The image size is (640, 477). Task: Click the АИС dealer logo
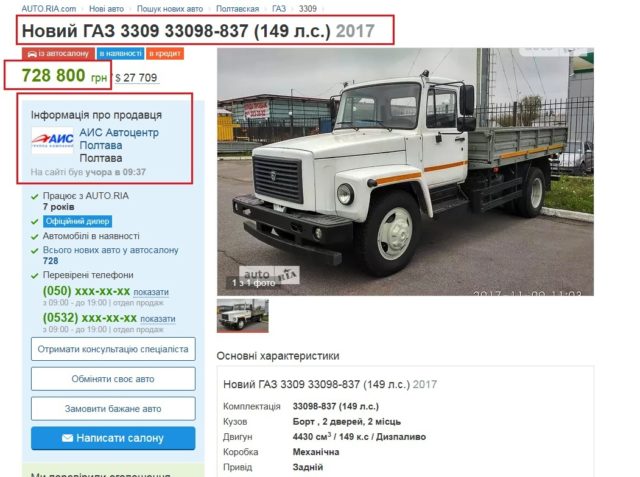pos(53,140)
